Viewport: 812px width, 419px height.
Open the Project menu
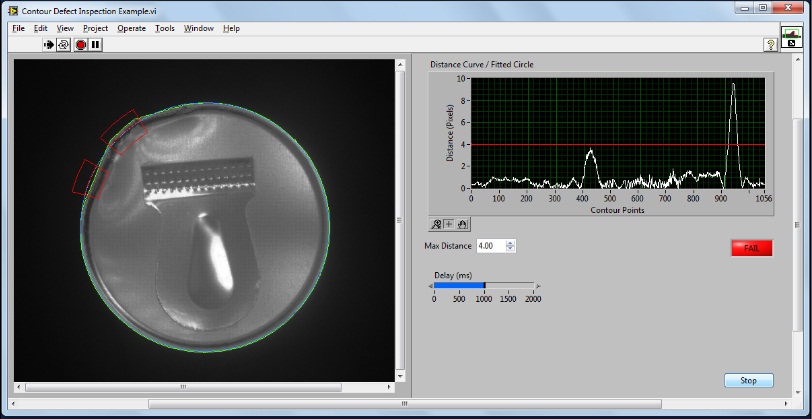[x=96, y=28]
